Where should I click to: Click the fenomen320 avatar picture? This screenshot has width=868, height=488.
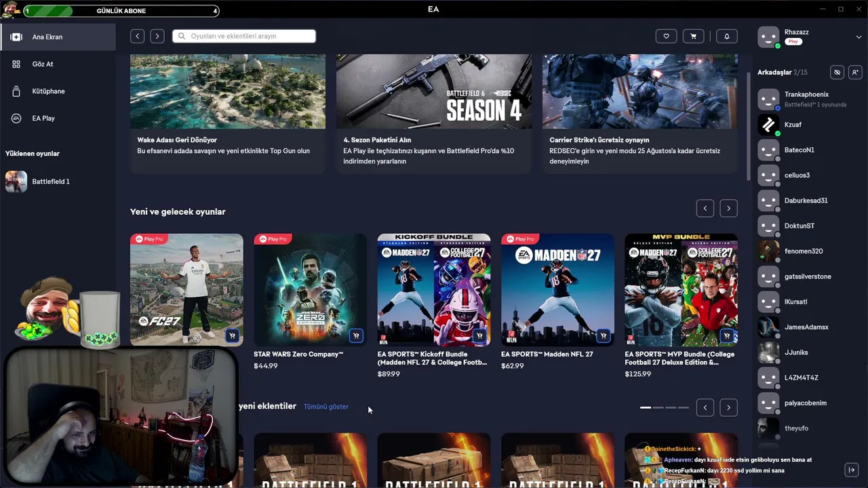tap(768, 251)
